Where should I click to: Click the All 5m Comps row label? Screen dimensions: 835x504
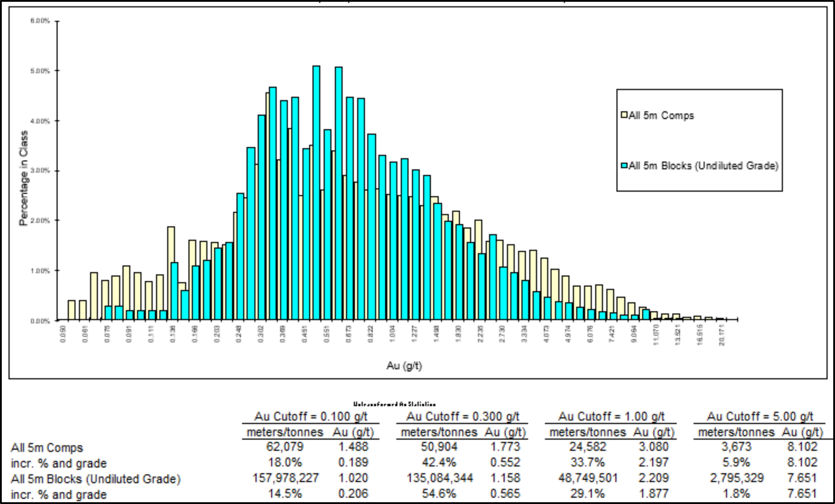tap(47, 448)
